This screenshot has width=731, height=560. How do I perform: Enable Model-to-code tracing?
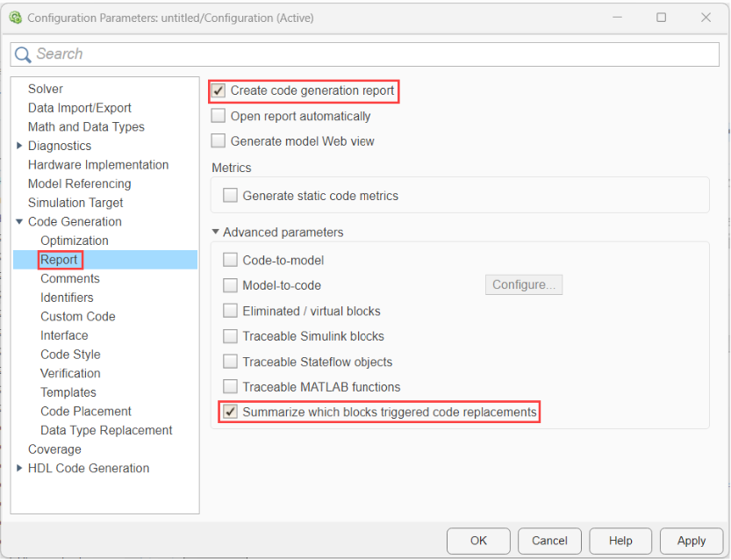(x=230, y=285)
